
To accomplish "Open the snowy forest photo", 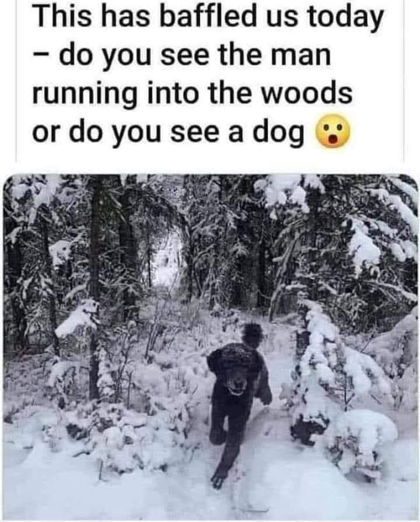I will tap(211, 347).
